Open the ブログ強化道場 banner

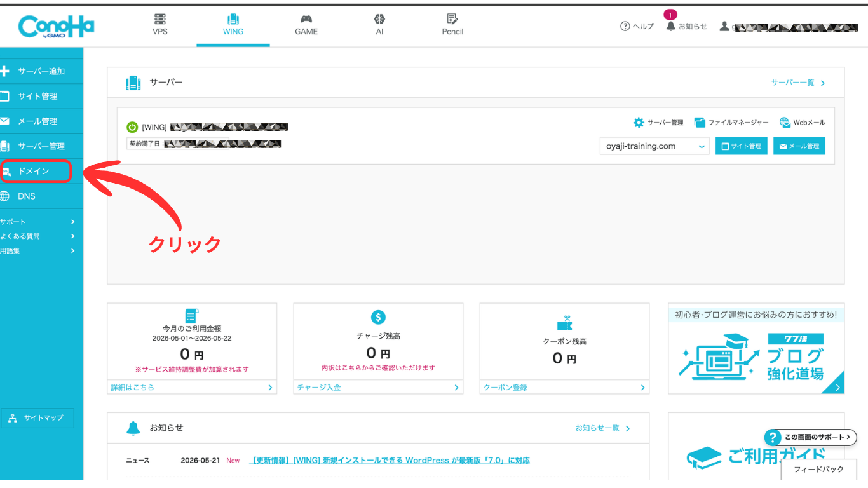click(756, 349)
